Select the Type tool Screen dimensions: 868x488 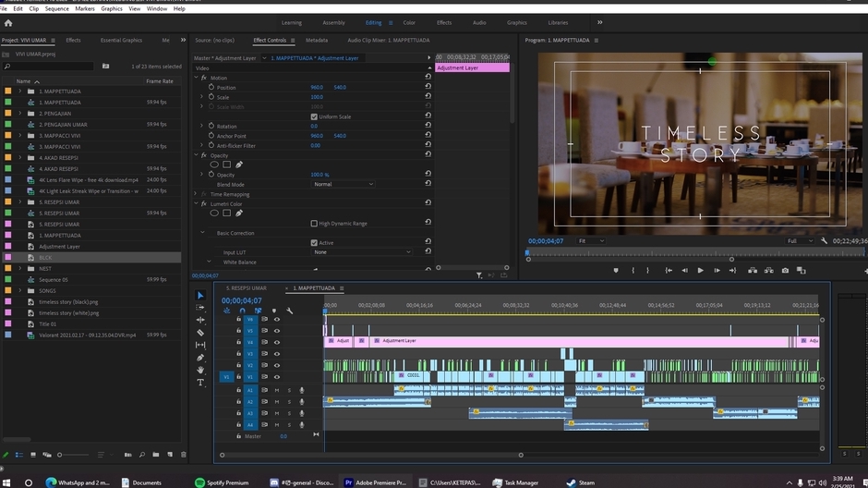tap(200, 383)
